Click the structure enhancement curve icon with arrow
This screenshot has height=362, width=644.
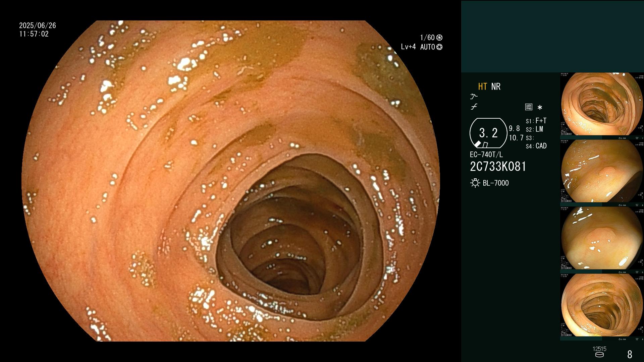[474, 96]
